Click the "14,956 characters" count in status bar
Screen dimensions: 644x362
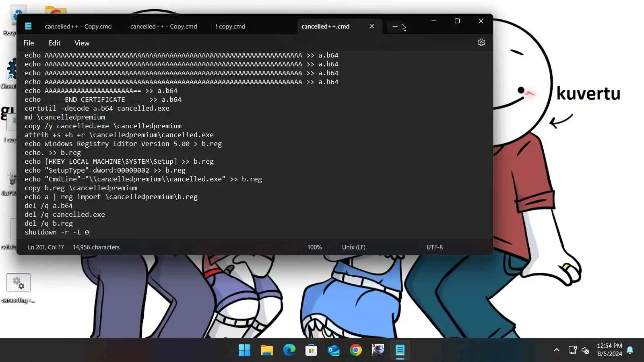coord(96,247)
